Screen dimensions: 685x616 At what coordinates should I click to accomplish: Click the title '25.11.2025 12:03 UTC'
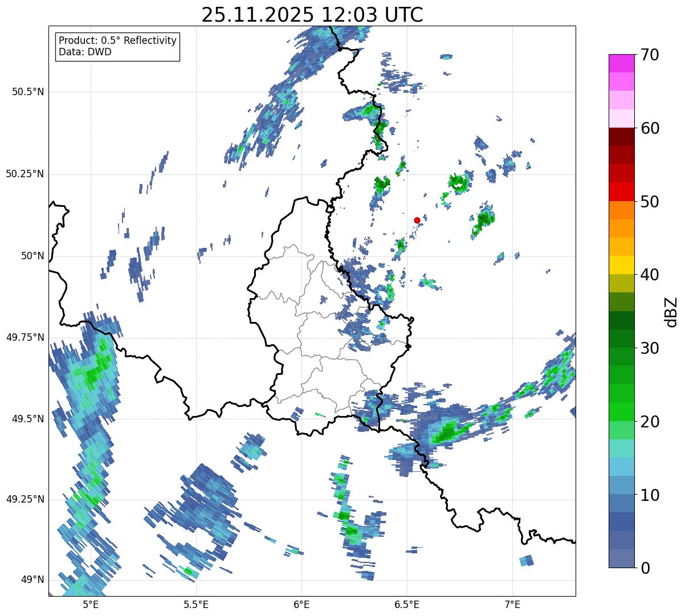pos(312,15)
